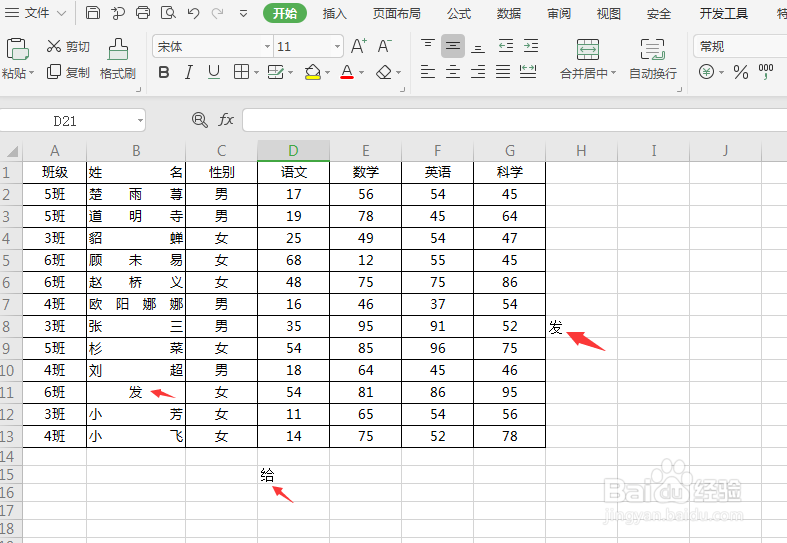The image size is (787, 543).
Task: Expand the Fill Color dropdown arrow
Action: point(327,73)
